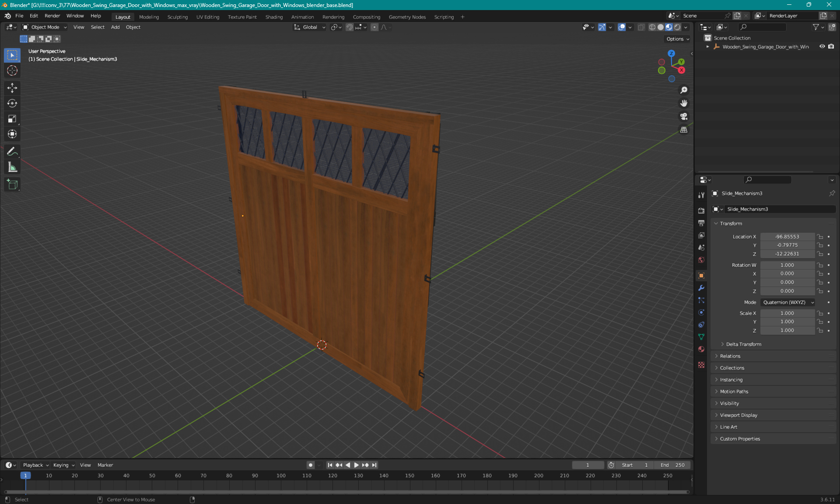Select the Cursor tool in toolbar
The height and width of the screenshot is (504, 840).
[x=12, y=70]
